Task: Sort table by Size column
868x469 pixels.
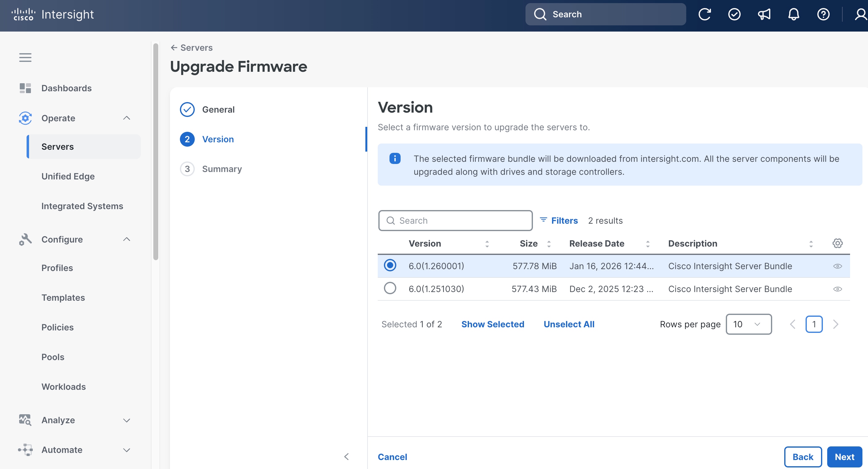Action: pos(549,244)
